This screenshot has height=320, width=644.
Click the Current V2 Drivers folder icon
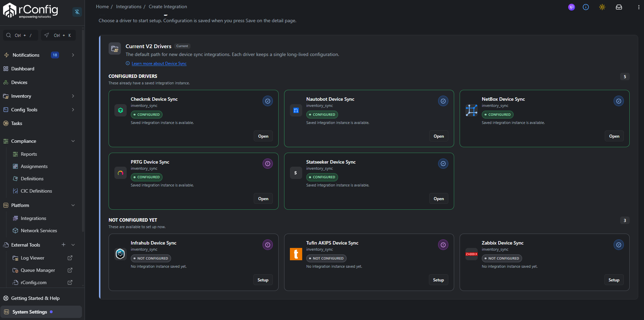point(115,49)
